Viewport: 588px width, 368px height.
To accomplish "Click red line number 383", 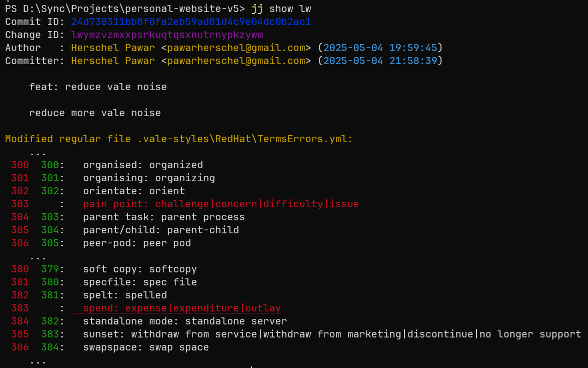I will coord(20,308).
